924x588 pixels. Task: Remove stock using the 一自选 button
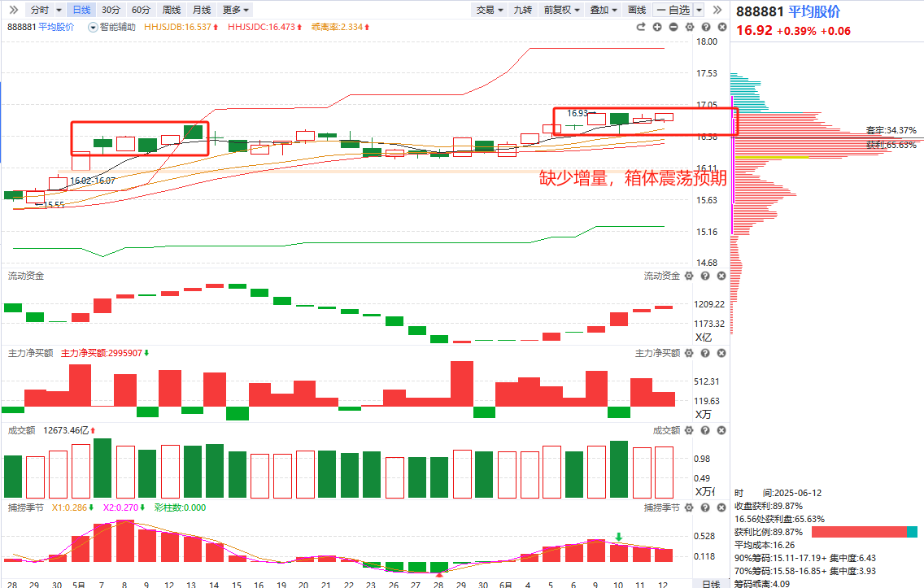(x=673, y=10)
